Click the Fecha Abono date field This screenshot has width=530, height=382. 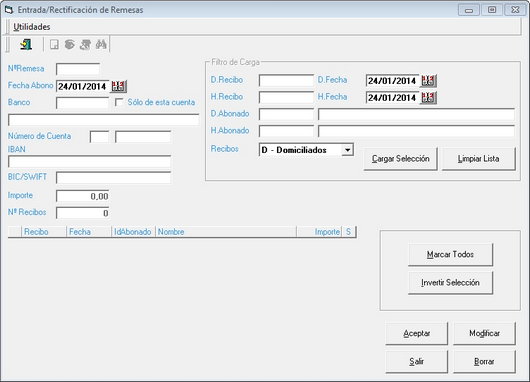[83, 86]
